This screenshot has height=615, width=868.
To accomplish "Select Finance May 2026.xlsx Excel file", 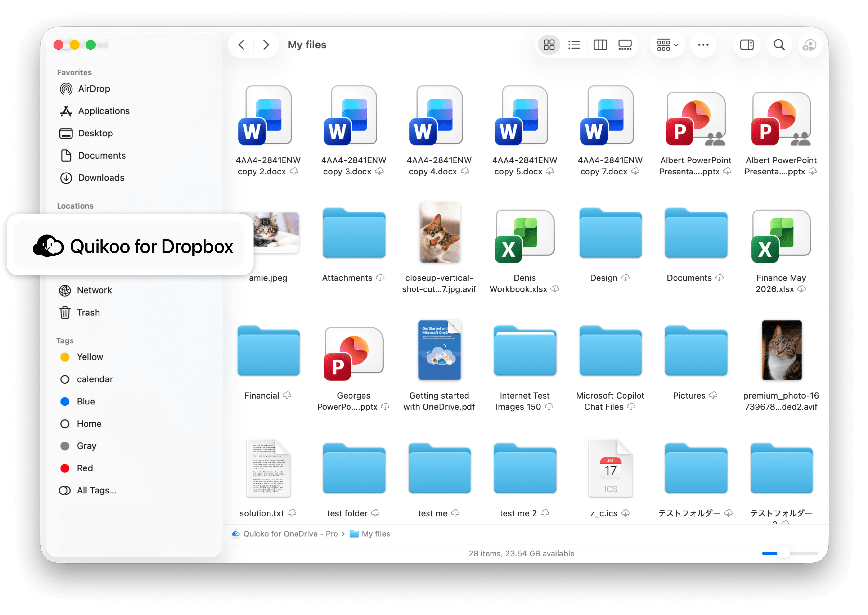I will click(782, 236).
